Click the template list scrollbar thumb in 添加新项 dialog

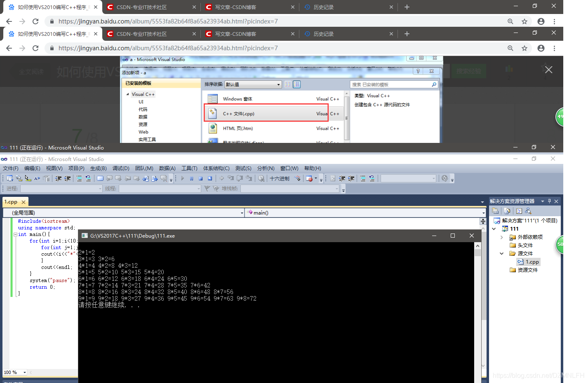click(x=346, y=118)
